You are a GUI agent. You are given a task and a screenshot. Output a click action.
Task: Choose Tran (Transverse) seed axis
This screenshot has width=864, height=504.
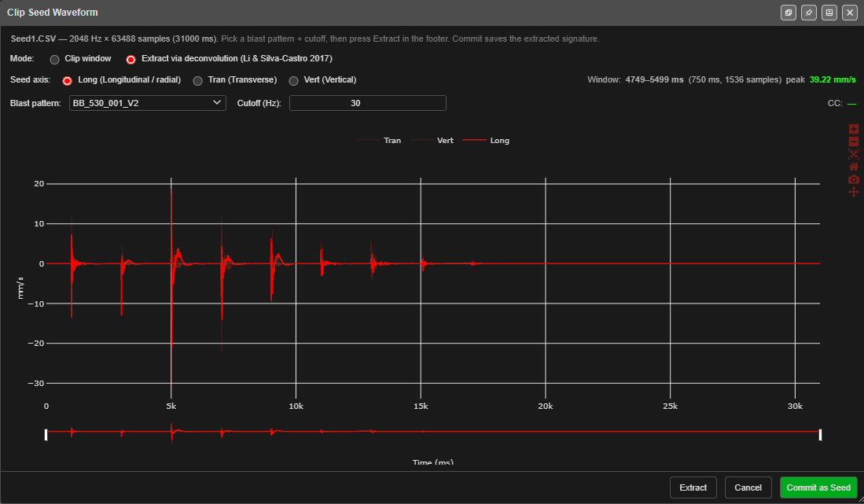(x=198, y=81)
